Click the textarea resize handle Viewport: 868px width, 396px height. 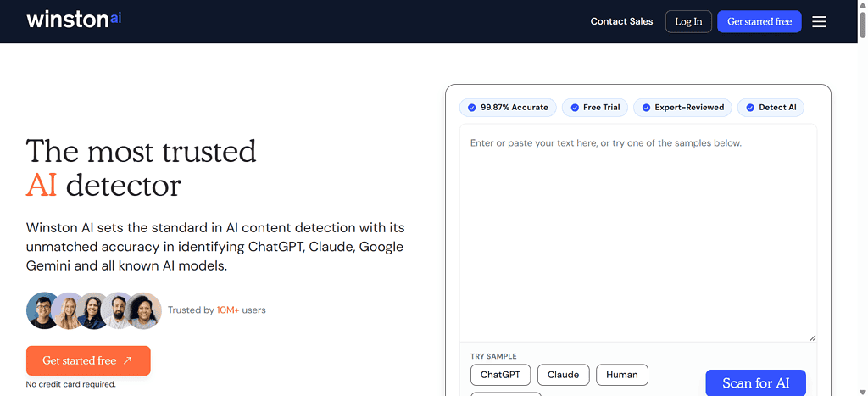coord(813,337)
